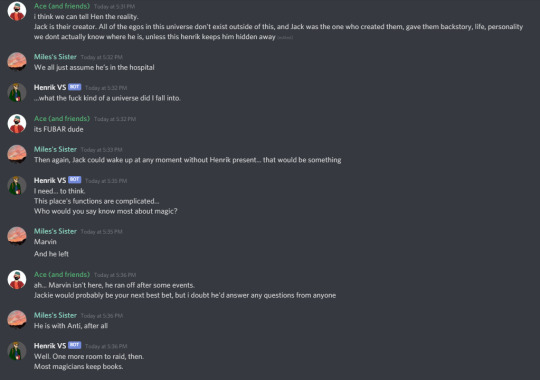540x380 pixels.
Task: Click Miles's Sister avatar next to 'He is with Anti'
Action: [x=17, y=320]
